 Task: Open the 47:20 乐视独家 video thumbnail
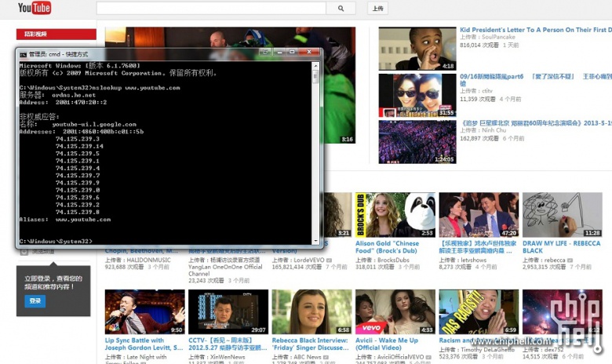[x=479, y=215]
